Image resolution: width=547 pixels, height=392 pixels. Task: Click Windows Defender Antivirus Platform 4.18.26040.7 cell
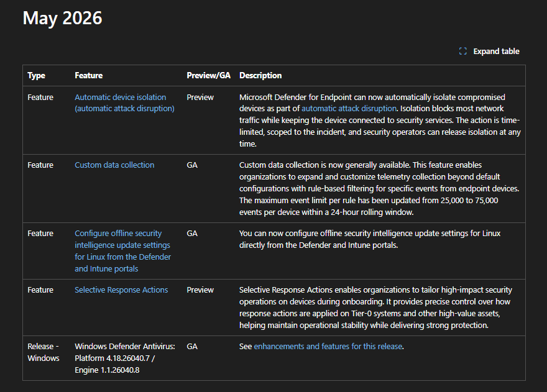tap(125, 358)
